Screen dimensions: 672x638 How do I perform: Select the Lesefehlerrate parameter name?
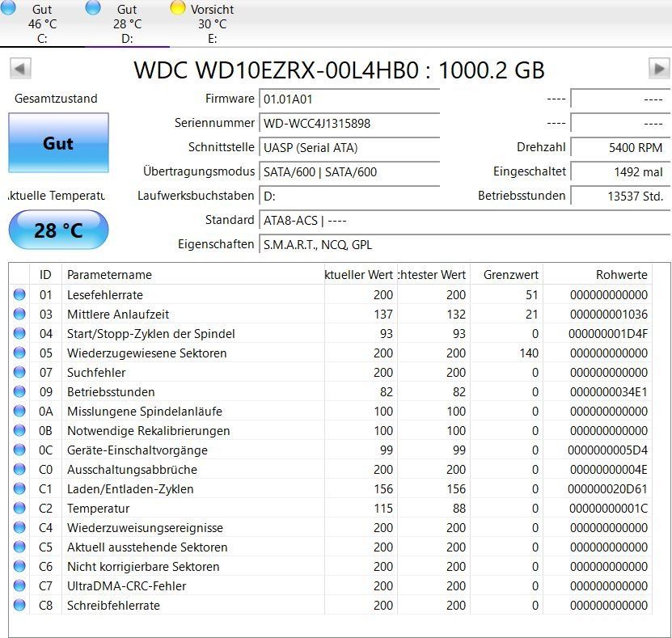105,295
